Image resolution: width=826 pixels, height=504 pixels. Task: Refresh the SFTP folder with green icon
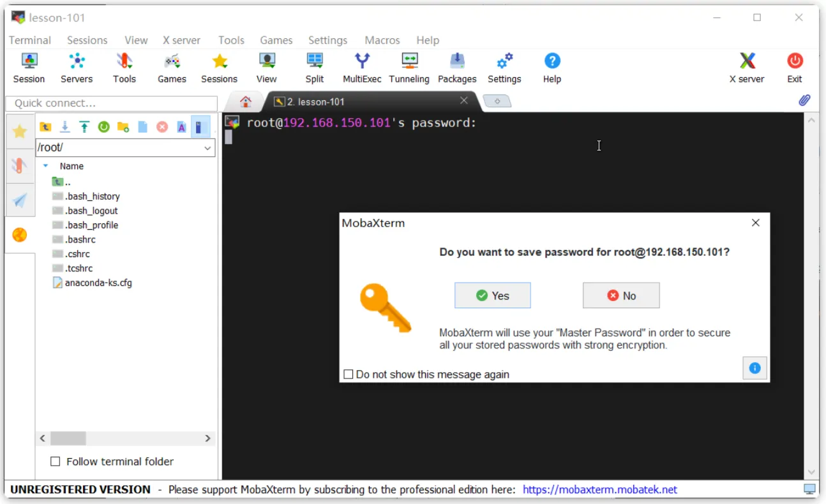pos(103,127)
